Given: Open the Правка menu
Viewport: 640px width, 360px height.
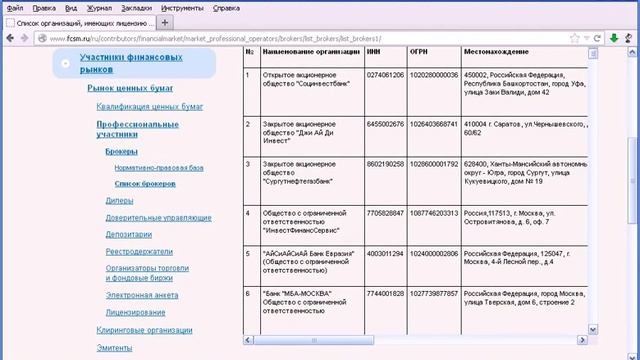Looking at the screenshot, I should pyautogui.click(x=44, y=8).
